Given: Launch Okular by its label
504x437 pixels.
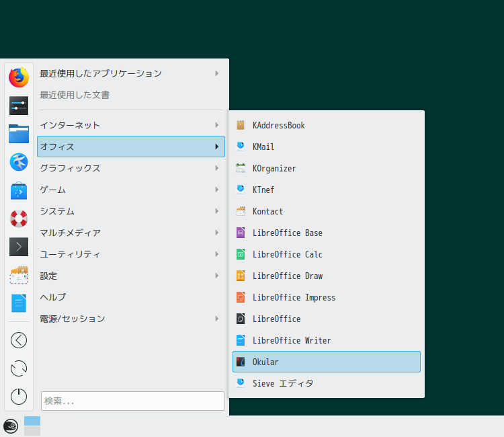Looking at the screenshot, I should 265,362.
